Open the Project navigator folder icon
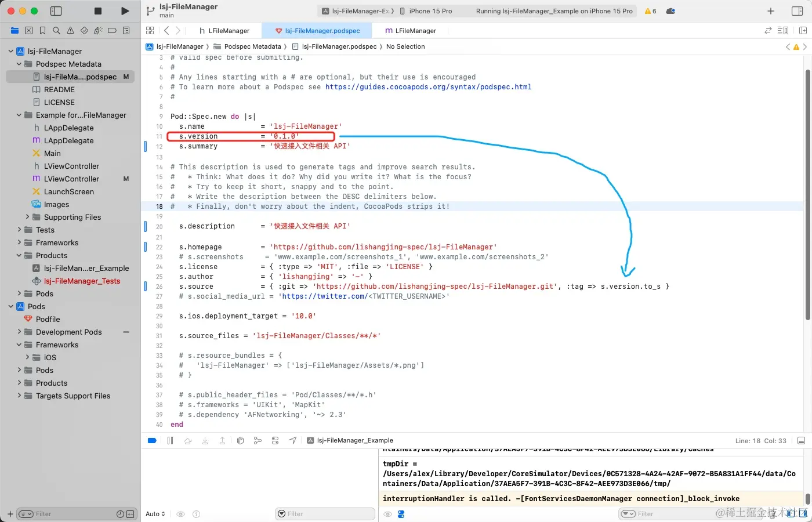This screenshot has width=812, height=522. [14, 31]
